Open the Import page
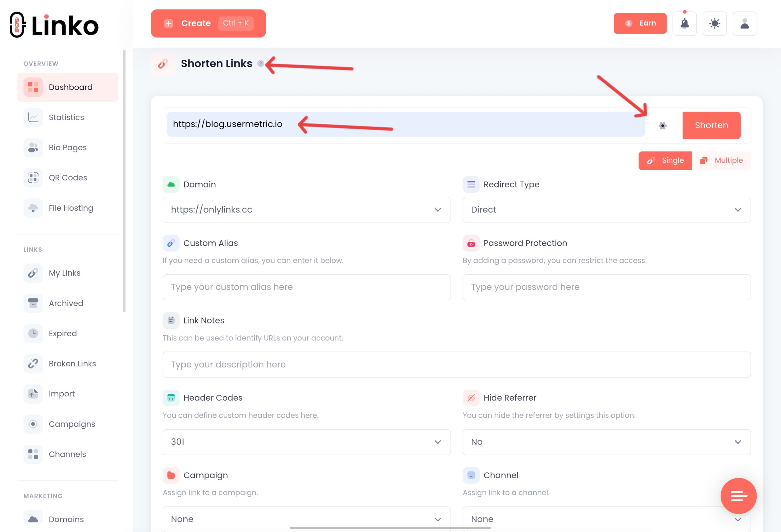Image resolution: width=781 pixels, height=532 pixels. (68, 394)
